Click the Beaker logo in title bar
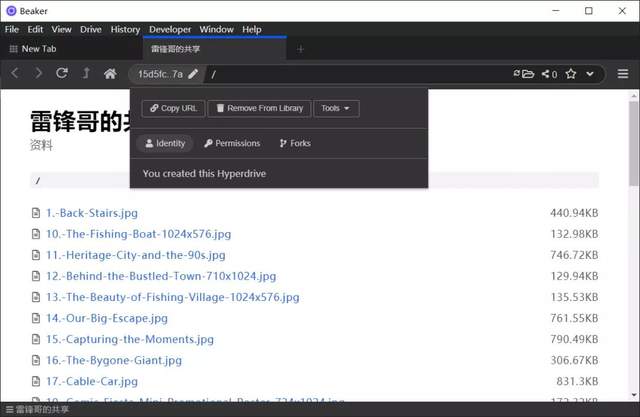640x417 pixels. (11, 11)
